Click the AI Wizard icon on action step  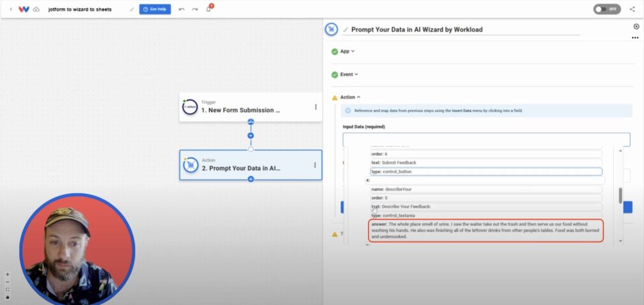tap(191, 165)
